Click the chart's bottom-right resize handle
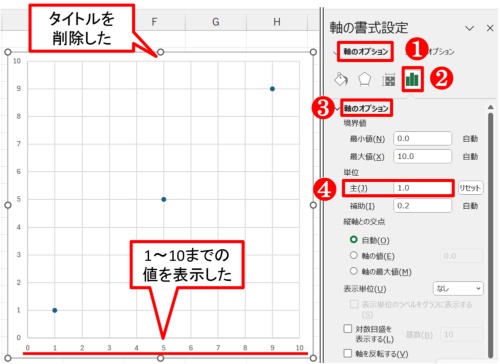The image size is (500, 364). pos(313,358)
